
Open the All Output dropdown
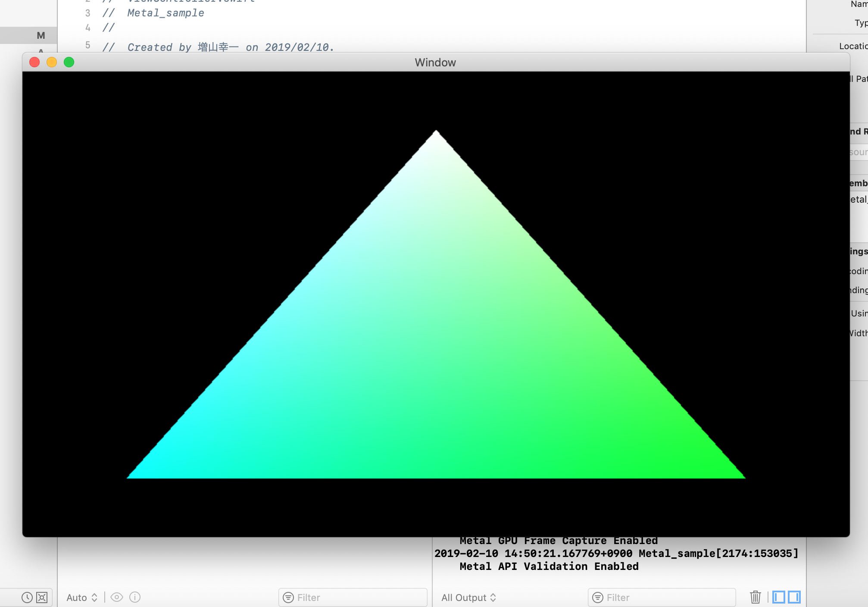coord(468,598)
